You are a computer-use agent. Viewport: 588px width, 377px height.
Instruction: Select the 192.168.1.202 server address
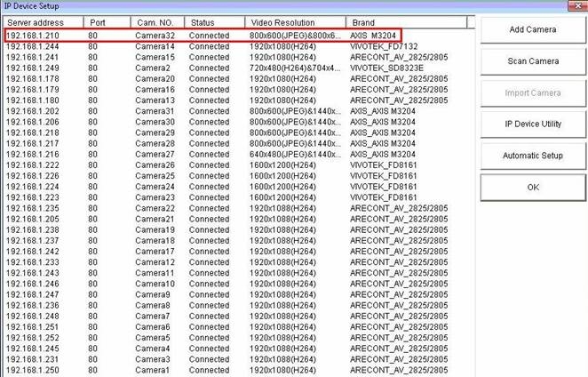pos(33,111)
